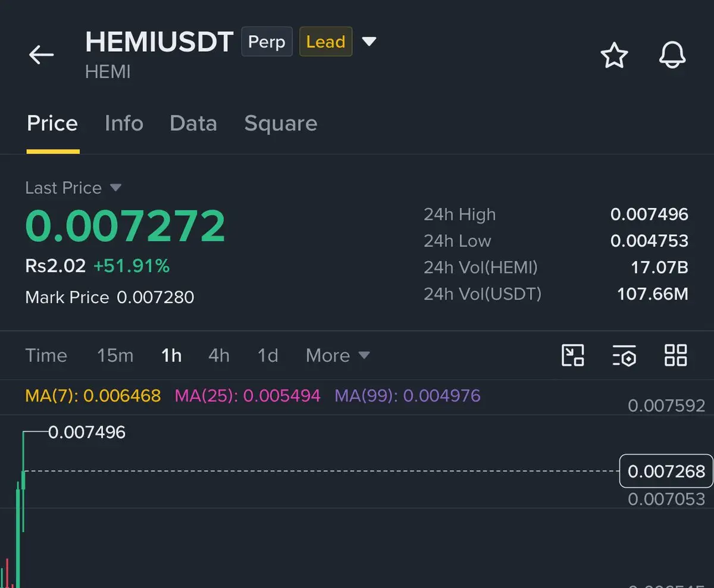Tap the MA(99) indicator label
Image resolution: width=714 pixels, height=588 pixels.
coord(408,395)
